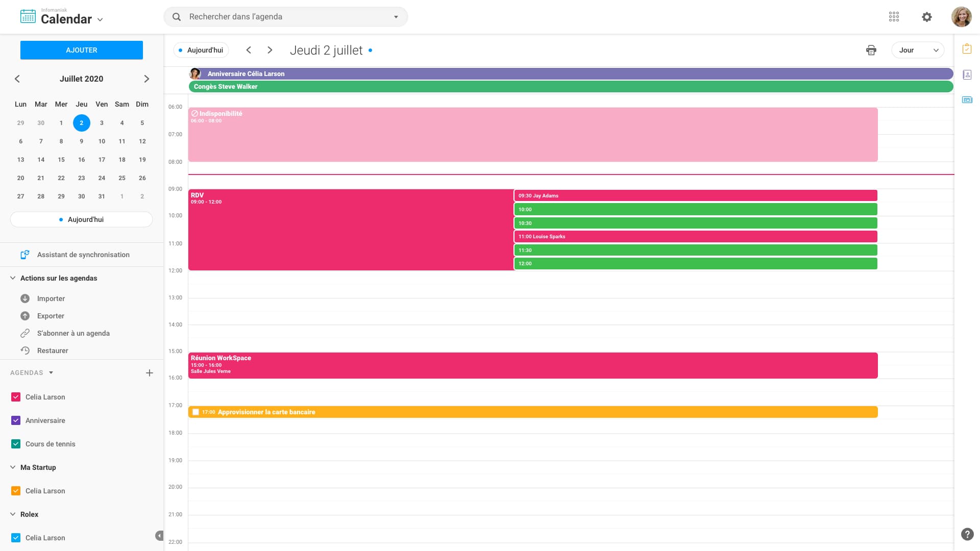Open the Assistant de synchronisation
The height and width of the screenshot is (551, 980).
point(83,255)
